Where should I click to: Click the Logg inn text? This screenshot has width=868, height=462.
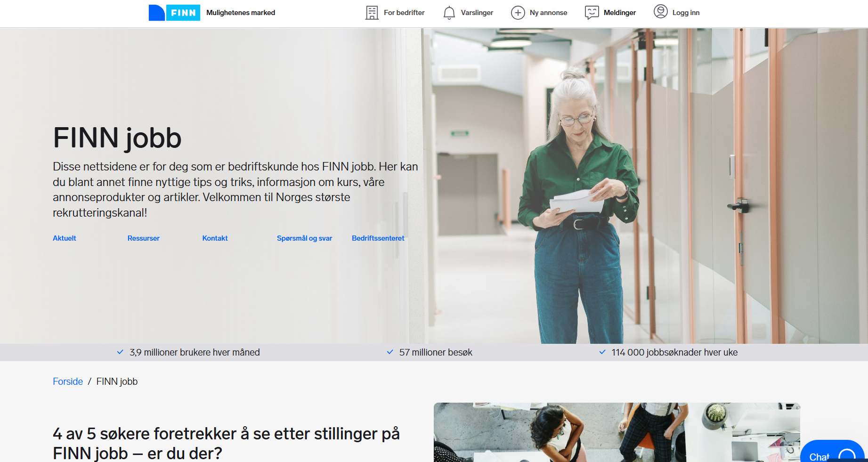(686, 13)
